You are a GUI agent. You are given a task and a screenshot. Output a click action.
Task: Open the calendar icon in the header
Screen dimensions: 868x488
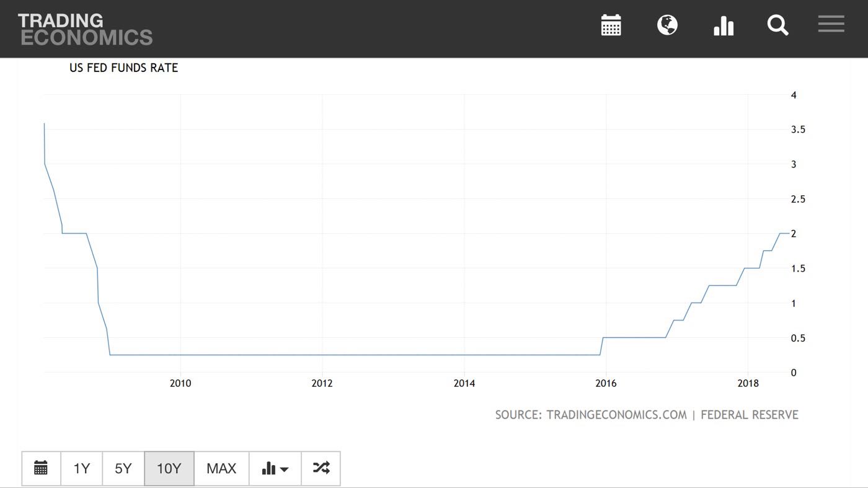[x=611, y=25]
